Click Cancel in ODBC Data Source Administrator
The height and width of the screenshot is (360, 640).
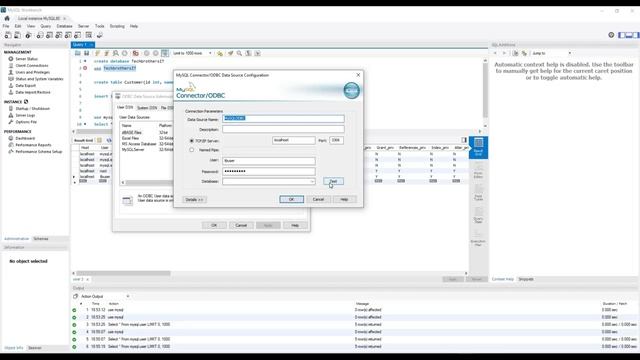(241, 225)
